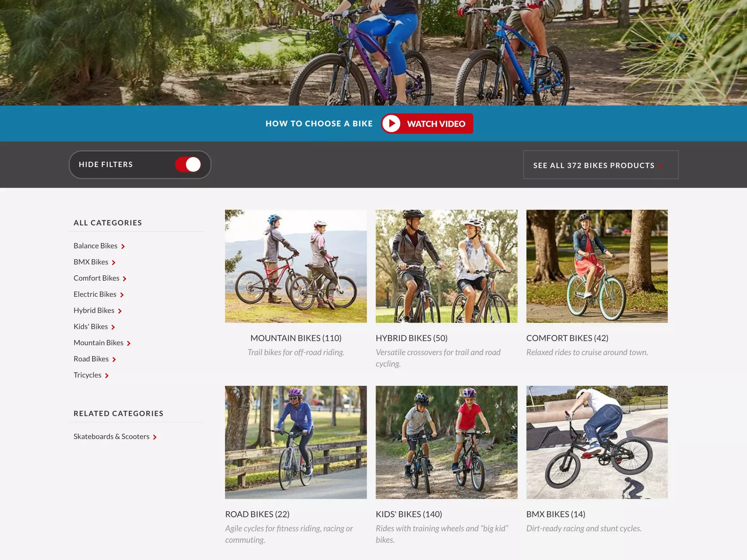Open the Hybrid Bikes sidebar category
The height and width of the screenshot is (560, 747).
point(94,310)
